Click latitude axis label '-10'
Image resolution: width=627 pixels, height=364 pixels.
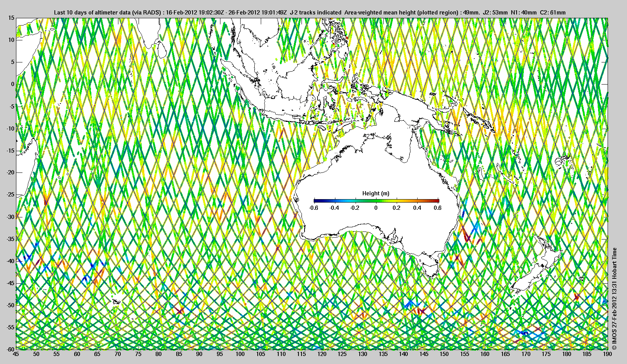pos(10,128)
